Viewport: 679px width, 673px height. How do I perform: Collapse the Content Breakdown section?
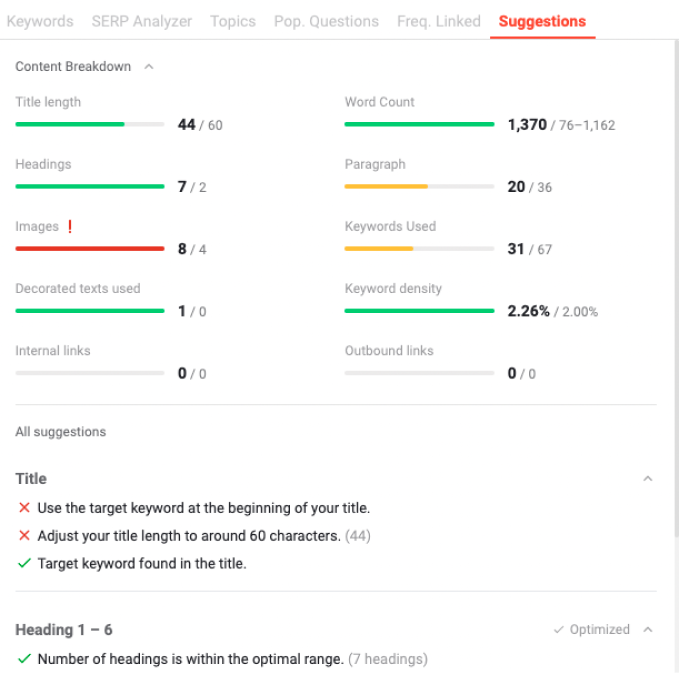pos(149,67)
